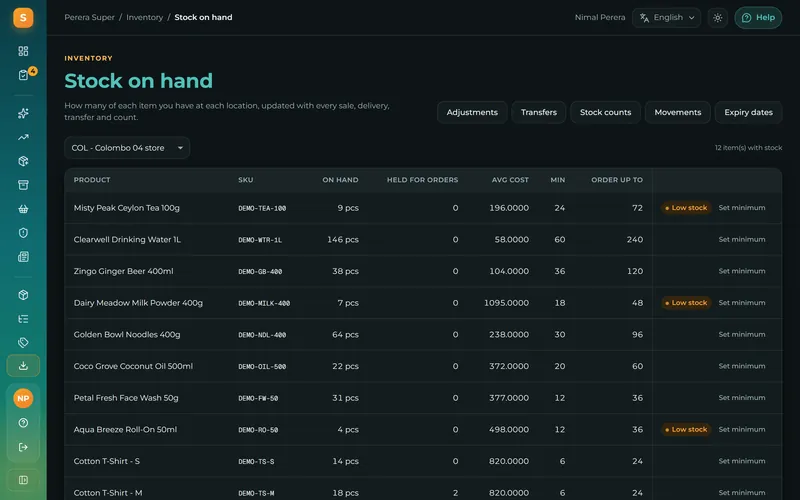
Task: Click the 1095.0000 average cost value
Action: coord(507,303)
